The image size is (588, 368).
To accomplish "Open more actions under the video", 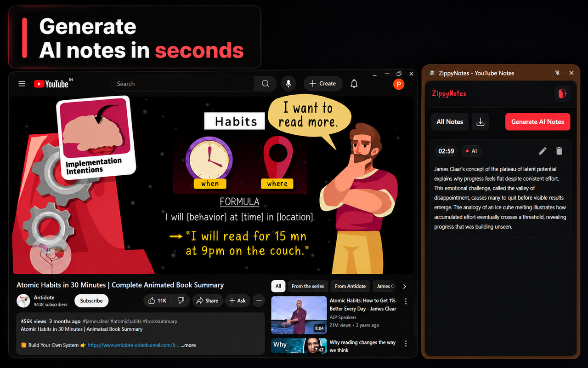I will click(x=259, y=300).
